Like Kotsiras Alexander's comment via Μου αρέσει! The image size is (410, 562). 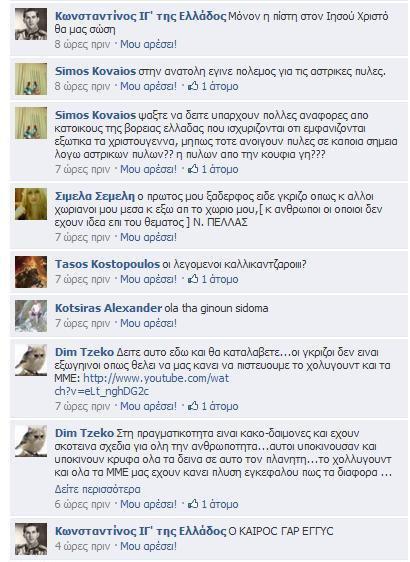click(x=148, y=323)
